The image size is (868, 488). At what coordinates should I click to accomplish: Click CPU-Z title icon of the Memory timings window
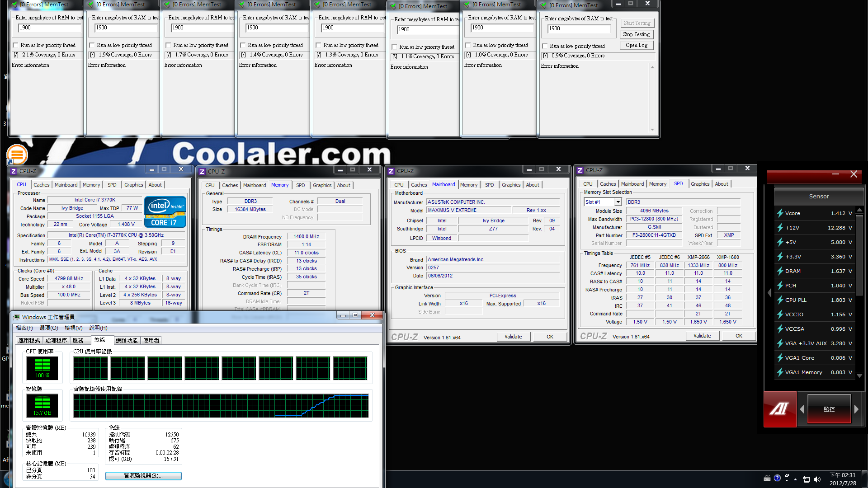point(202,172)
